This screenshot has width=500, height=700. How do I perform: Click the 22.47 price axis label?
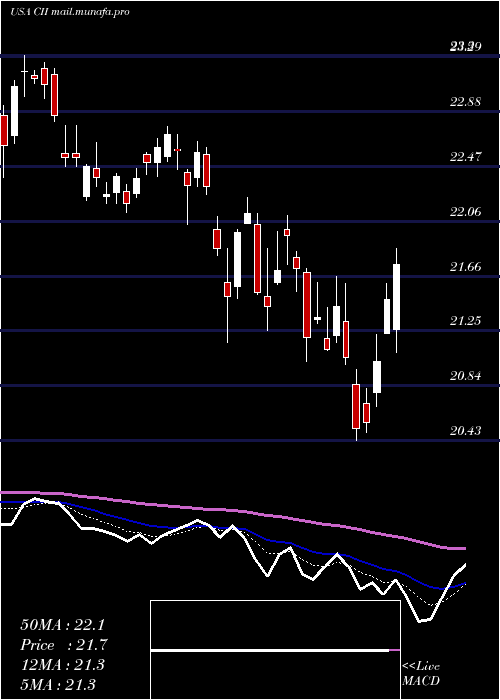[x=466, y=157]
